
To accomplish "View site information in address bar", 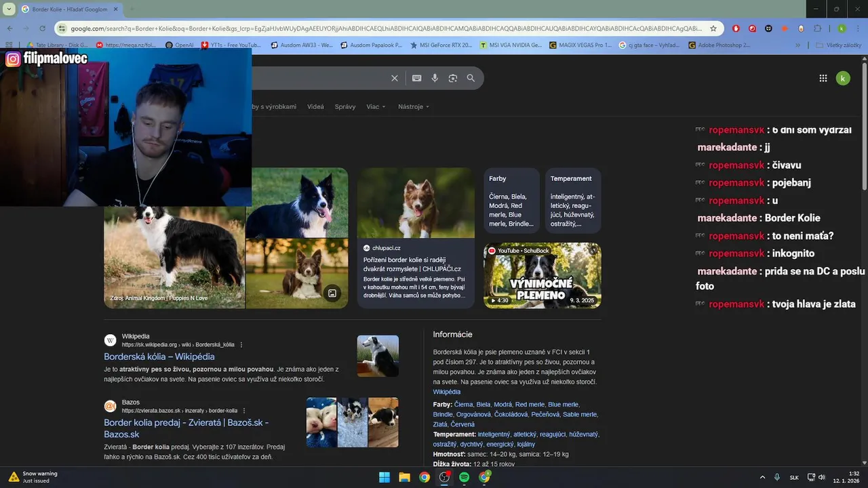I will (62, 28).
